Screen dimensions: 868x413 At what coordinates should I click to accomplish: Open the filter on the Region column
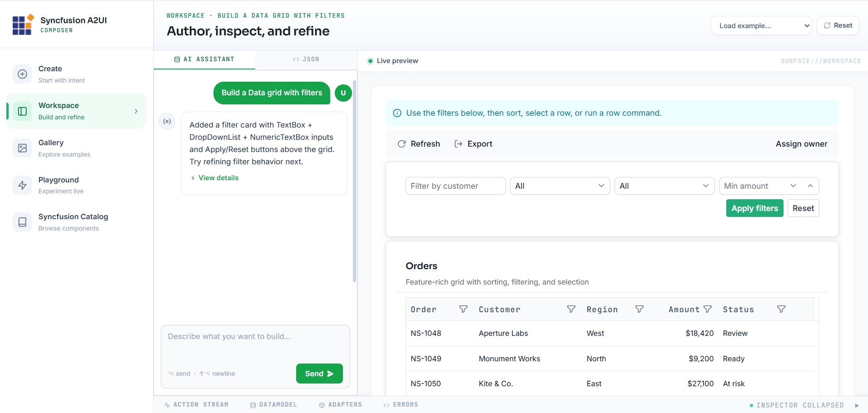coord(640,309)
